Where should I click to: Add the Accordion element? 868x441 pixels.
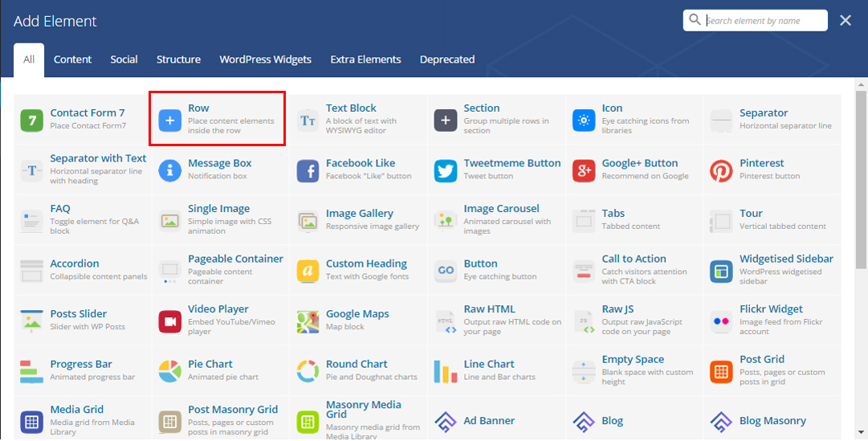(83, 271)
